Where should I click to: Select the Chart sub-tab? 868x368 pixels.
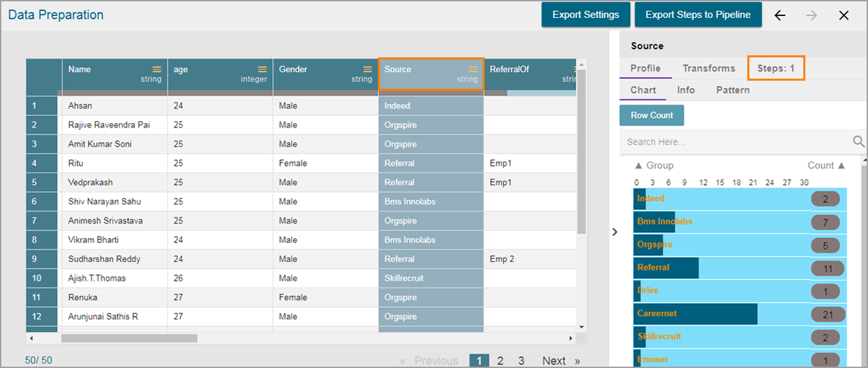pos(643,90)
